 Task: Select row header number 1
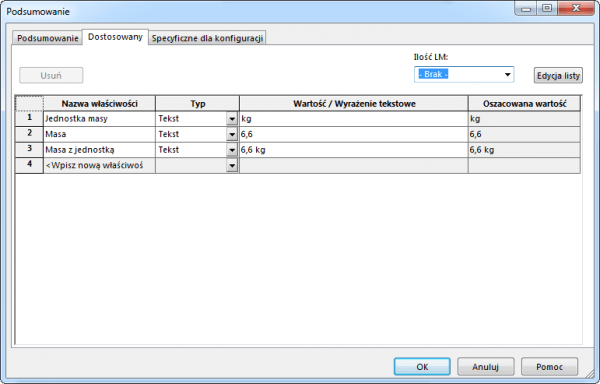click(x=29, y=119)
